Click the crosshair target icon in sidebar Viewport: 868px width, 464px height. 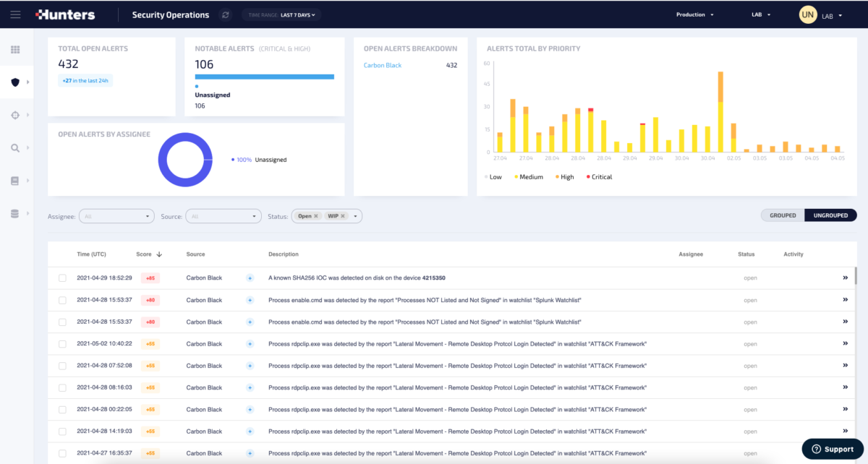[16, 114]
